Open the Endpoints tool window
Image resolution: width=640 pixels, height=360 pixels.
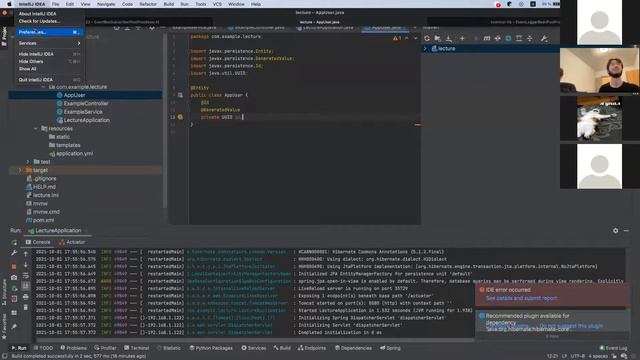pos(312,348)
